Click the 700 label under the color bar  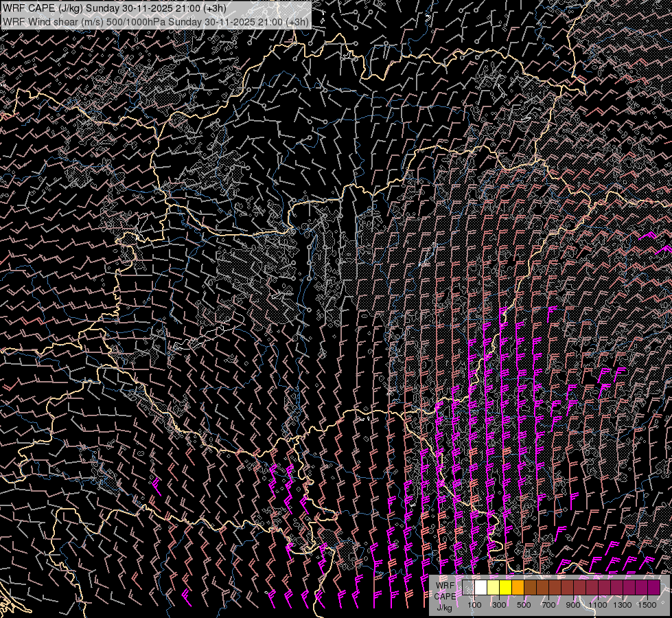548,605
